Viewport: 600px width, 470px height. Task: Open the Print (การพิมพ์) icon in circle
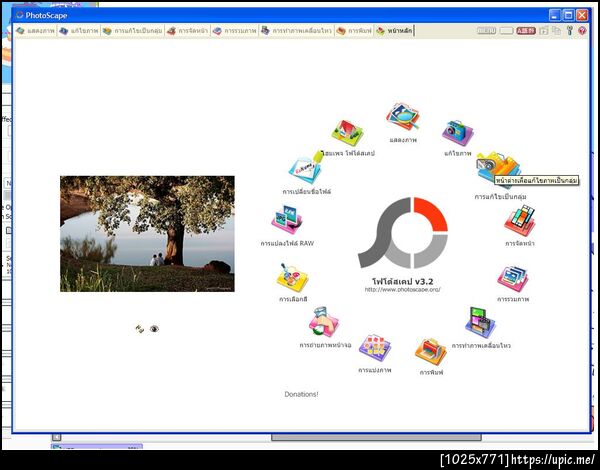(x=431, y=351)
